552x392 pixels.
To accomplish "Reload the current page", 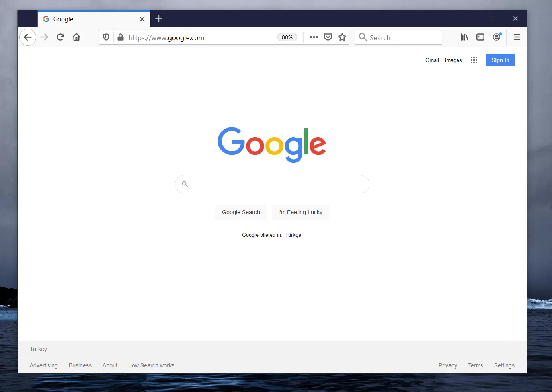I will (60, 37).
